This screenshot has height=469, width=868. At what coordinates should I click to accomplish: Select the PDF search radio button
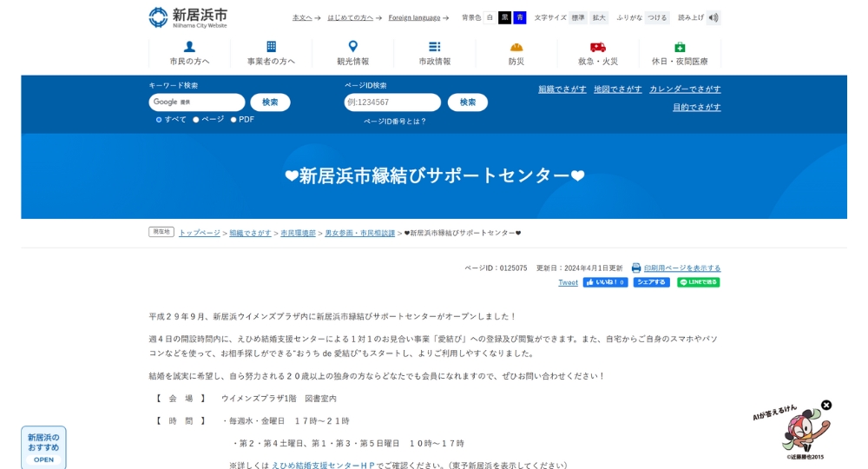coord(233,120)
